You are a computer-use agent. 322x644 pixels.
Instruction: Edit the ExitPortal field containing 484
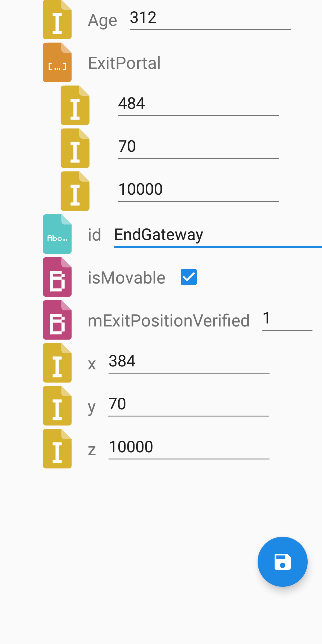pos(198,104)
